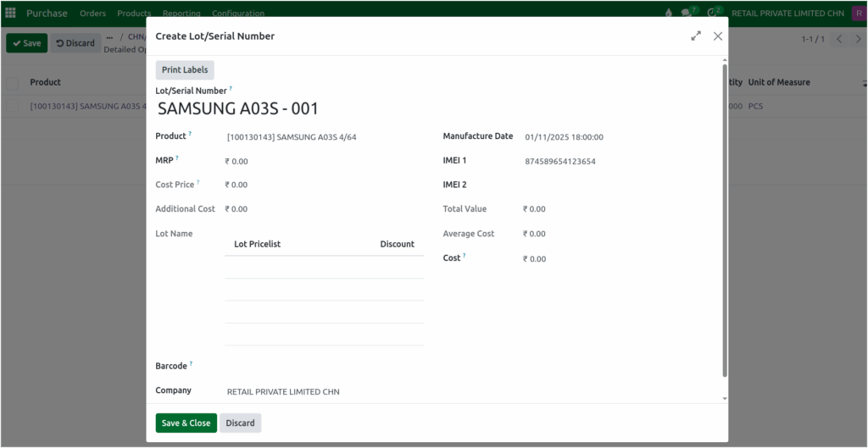This screenshot has width=868, height=448.
Task: Click the Barcode input field
Action: (x=324, y=366)
